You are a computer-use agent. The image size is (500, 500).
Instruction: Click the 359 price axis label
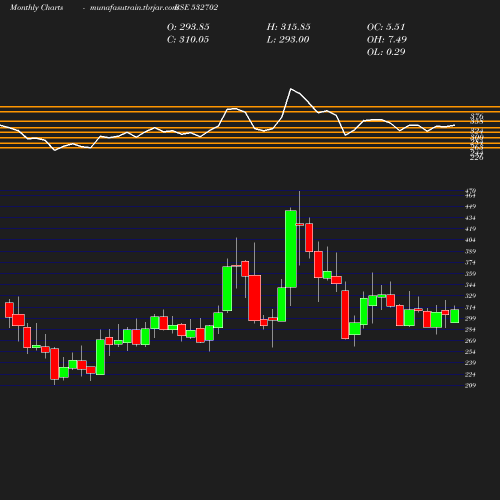470,274
